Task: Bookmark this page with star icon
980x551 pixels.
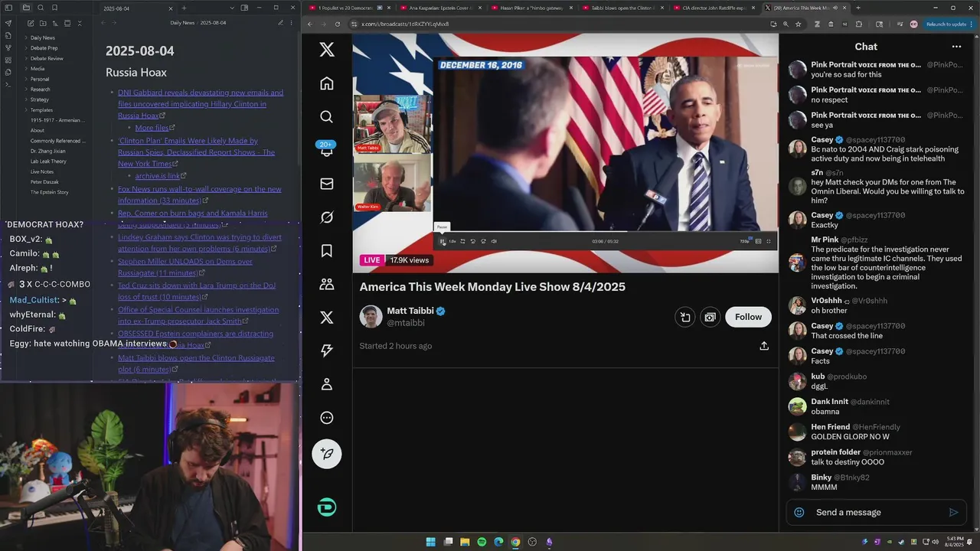Action: click(799, 24)
